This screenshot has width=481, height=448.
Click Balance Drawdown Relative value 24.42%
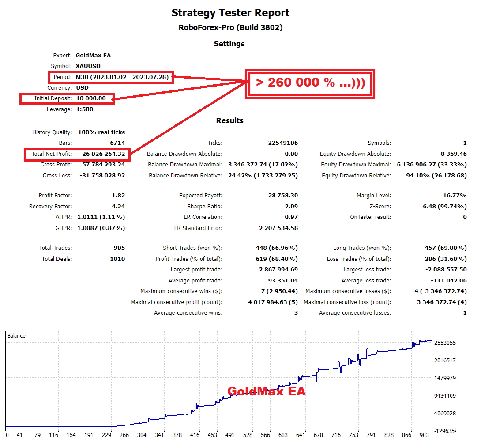coord(263,176)
